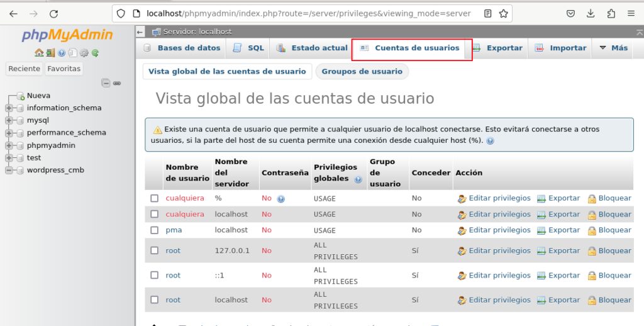The image size is (644, 326).
Task: Tick checkbox for root 127.0.0.1 row
Action: (155, 250)
